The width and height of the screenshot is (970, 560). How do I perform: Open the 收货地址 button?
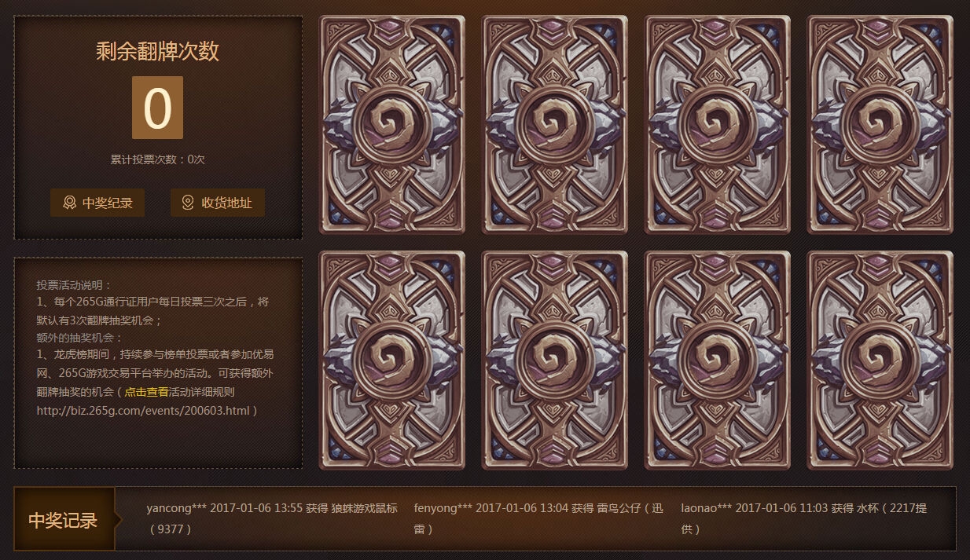pos(218,203)
